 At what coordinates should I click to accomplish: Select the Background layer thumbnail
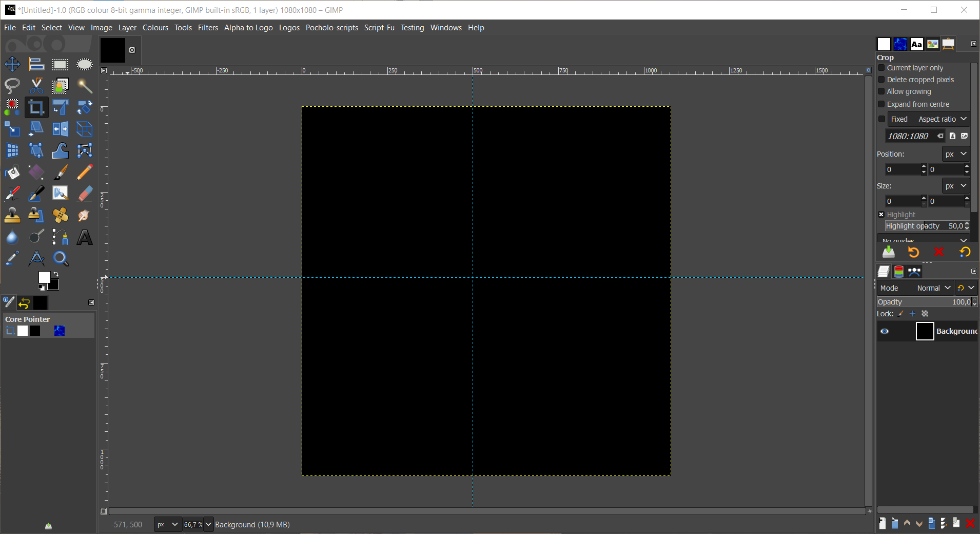(925, 331)
